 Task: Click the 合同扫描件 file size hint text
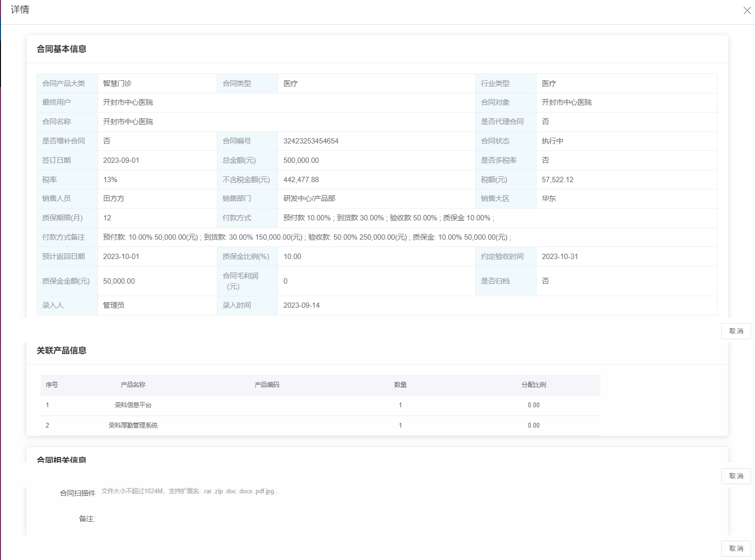(x=190, y=491)
